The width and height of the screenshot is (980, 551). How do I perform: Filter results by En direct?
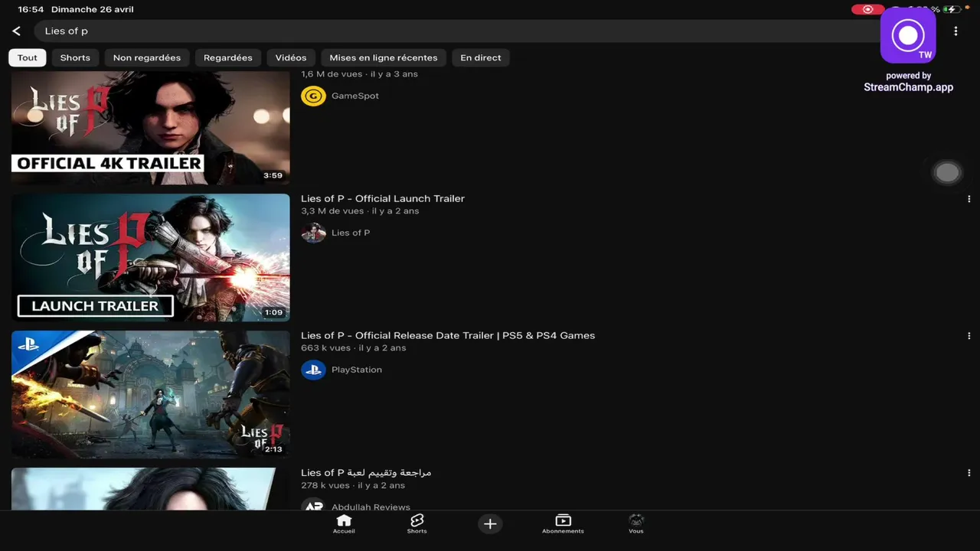click(481, 57)
